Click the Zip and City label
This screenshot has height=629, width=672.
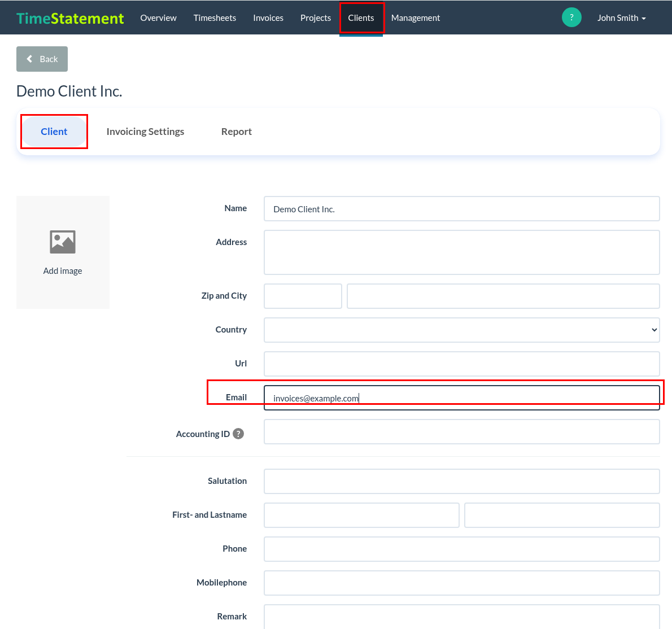point(224,296)
